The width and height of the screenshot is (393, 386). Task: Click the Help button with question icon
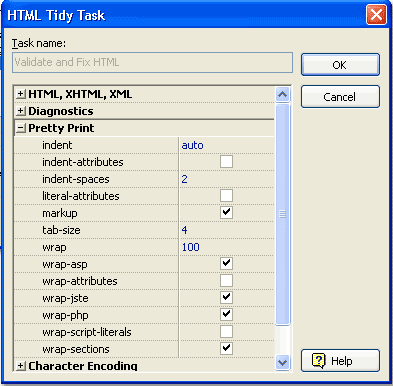[x=340, y=360]
